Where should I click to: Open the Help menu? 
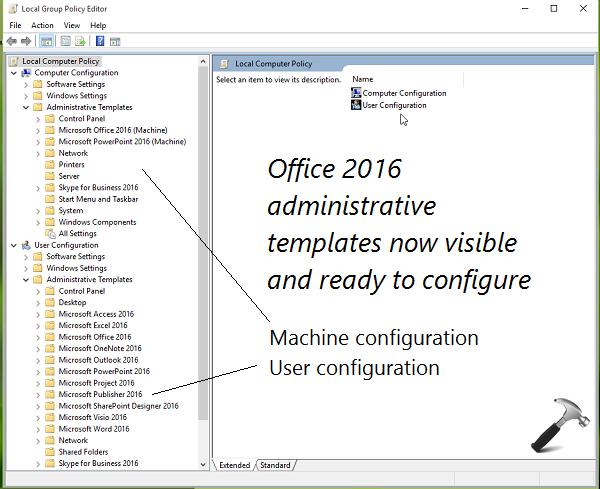98,25
